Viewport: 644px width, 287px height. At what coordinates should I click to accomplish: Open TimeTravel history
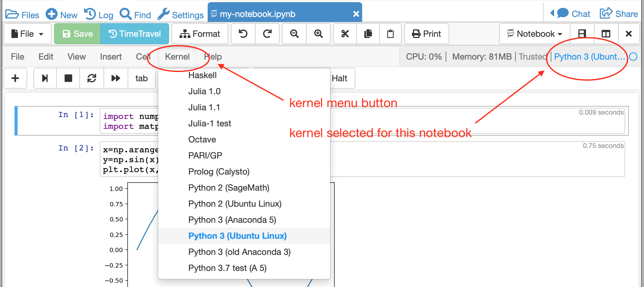[x=135, y=34]
